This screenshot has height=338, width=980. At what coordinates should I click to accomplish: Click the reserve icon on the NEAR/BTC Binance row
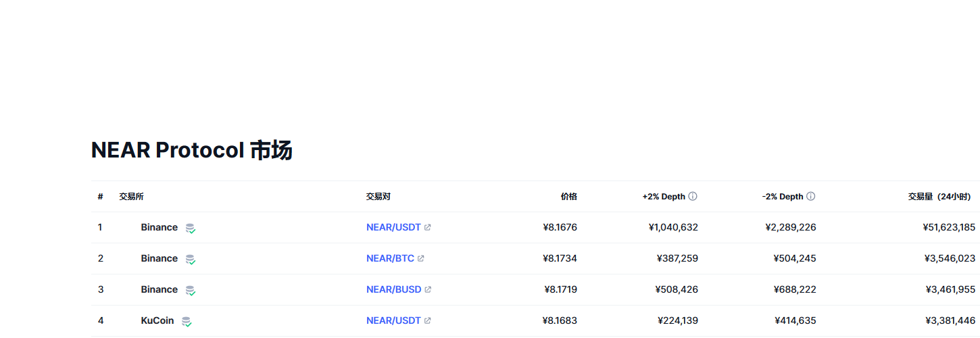click(191, 260)
